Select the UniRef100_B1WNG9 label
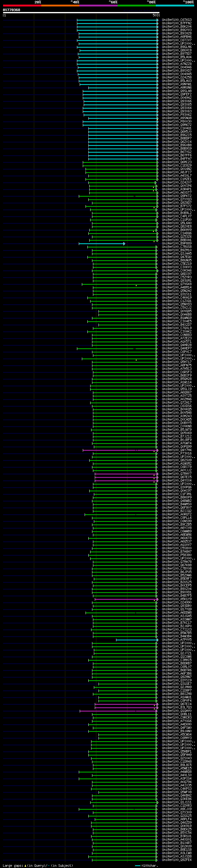This screenshot has width=197, height=868. 177,318
